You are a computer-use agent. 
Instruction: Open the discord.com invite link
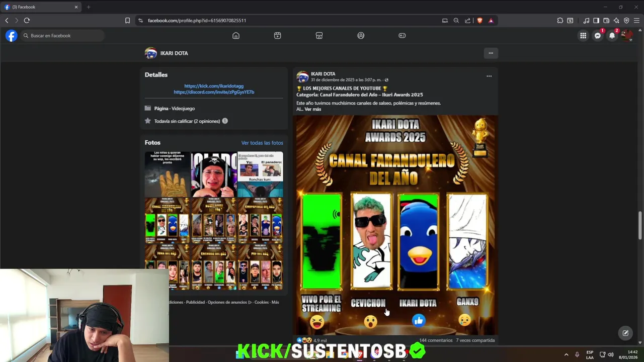214,92
